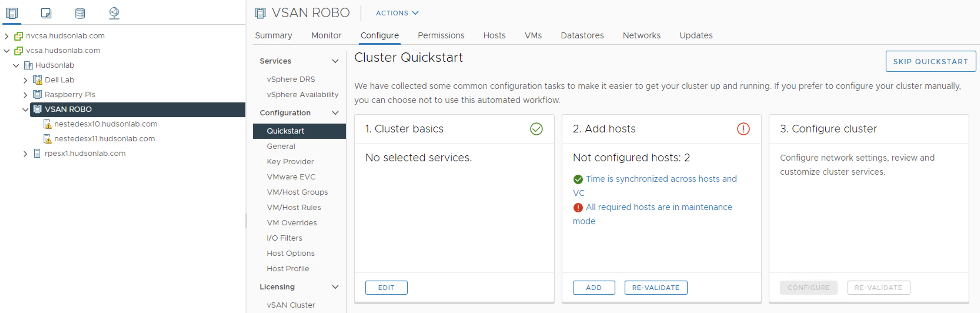Image resolution: width=980 pixels, height=313 pixels.
Task: Click the SKIP QUICKSTART button
Action: point(930,61)
